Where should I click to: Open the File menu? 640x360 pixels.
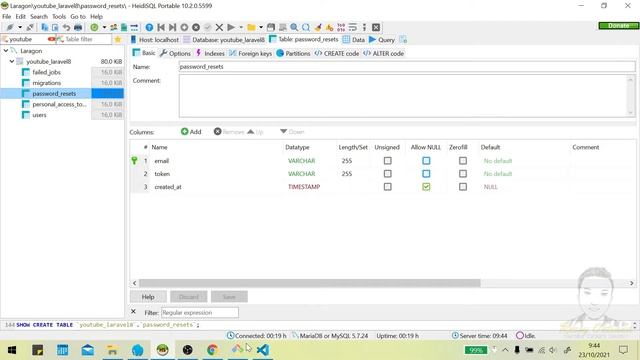7,17
